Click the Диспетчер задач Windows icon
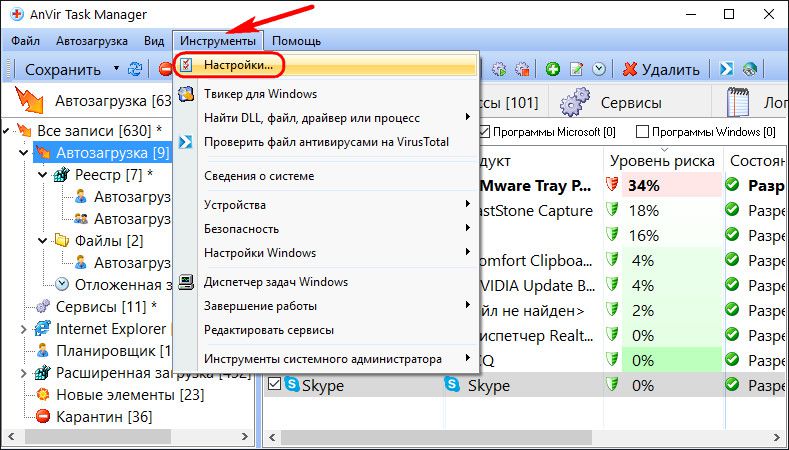This screenshot has height=450, width=789. (x=185, y=282)
